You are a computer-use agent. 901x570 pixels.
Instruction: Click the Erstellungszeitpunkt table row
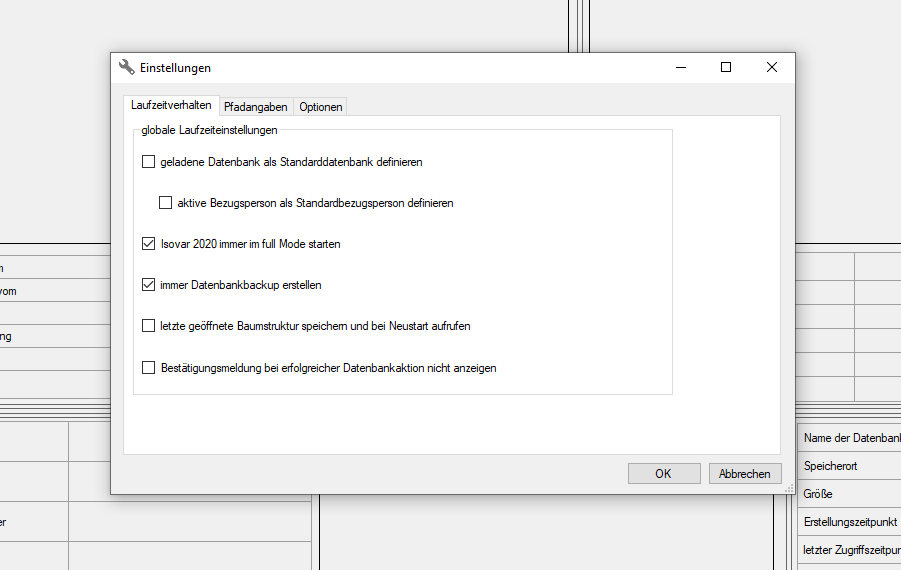(x=850, y=522)
